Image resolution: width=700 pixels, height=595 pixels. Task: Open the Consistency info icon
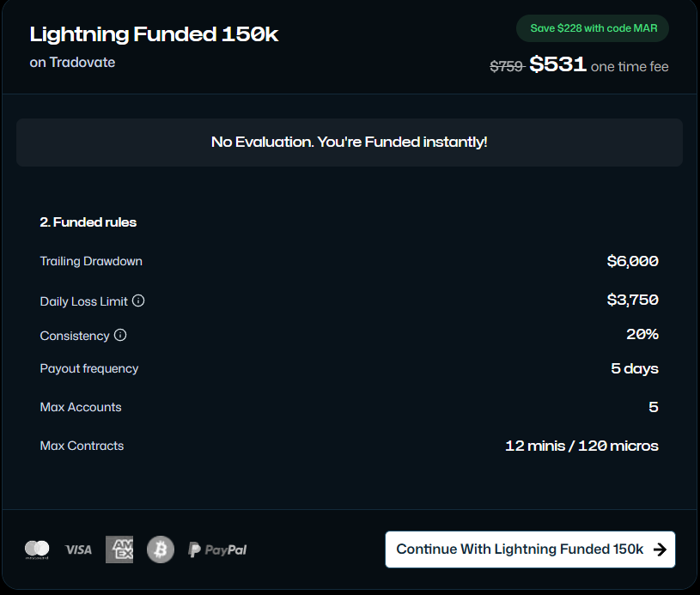[120, 335]
